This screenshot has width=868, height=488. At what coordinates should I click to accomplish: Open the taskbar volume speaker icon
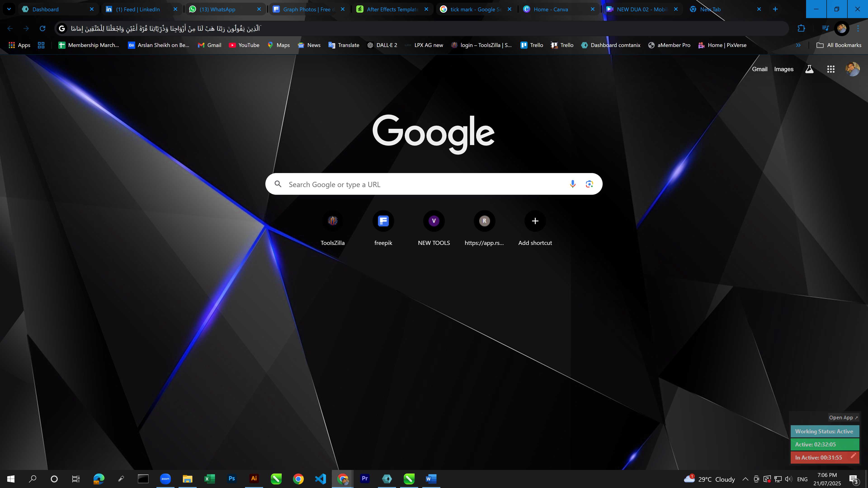(788, 479)
